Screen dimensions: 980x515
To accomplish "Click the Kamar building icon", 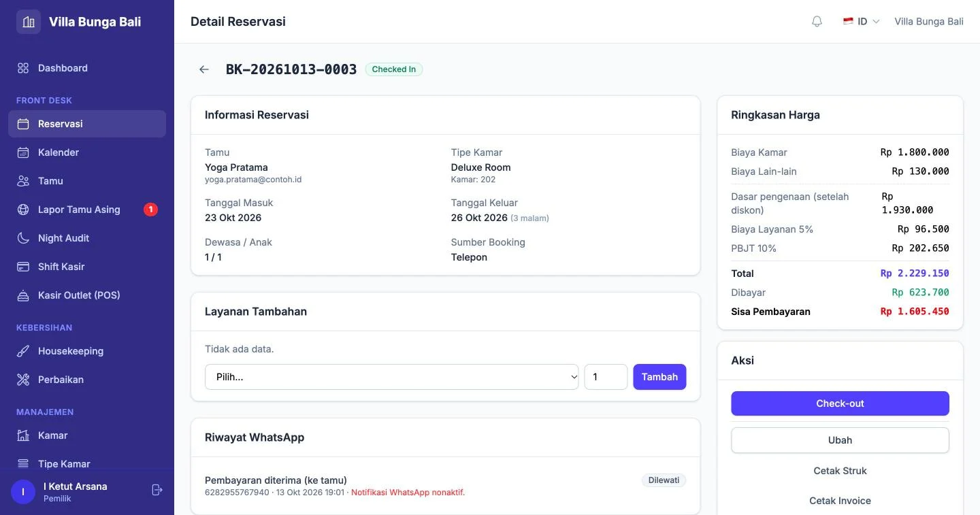I will 23,435.
